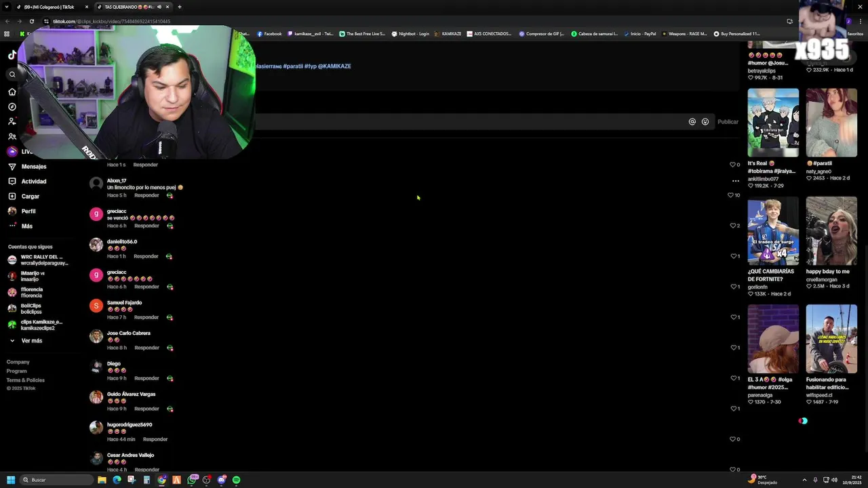Click the @KAMIKAZE mention in caption
Viewport: 868px width, 488px height.
pos(334,66)
